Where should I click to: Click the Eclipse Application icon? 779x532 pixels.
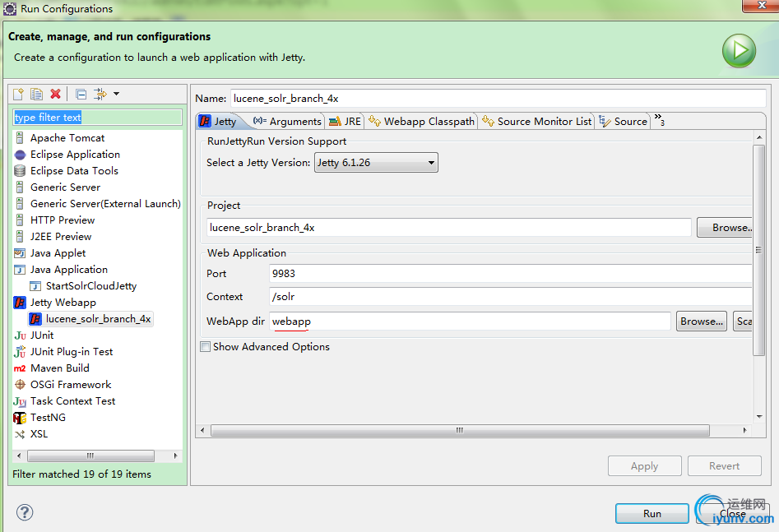coord(20,155)
